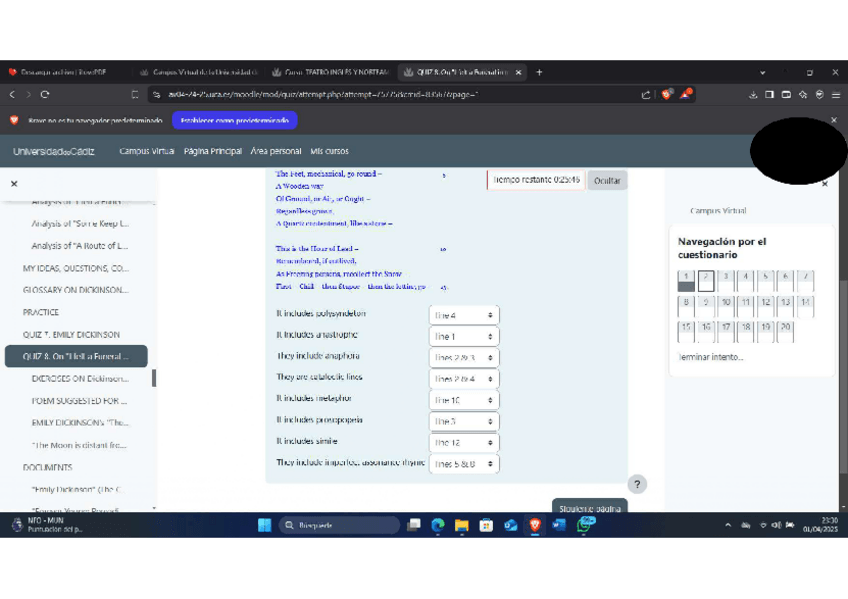
Task: Click the browser reload icon
Action: [45, 95]
